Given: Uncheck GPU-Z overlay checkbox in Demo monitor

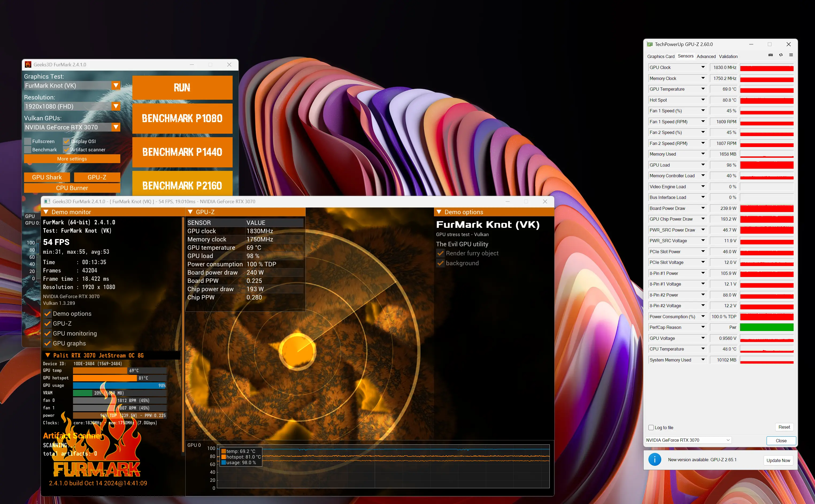Looking at the screenshot, I should 48,324.
